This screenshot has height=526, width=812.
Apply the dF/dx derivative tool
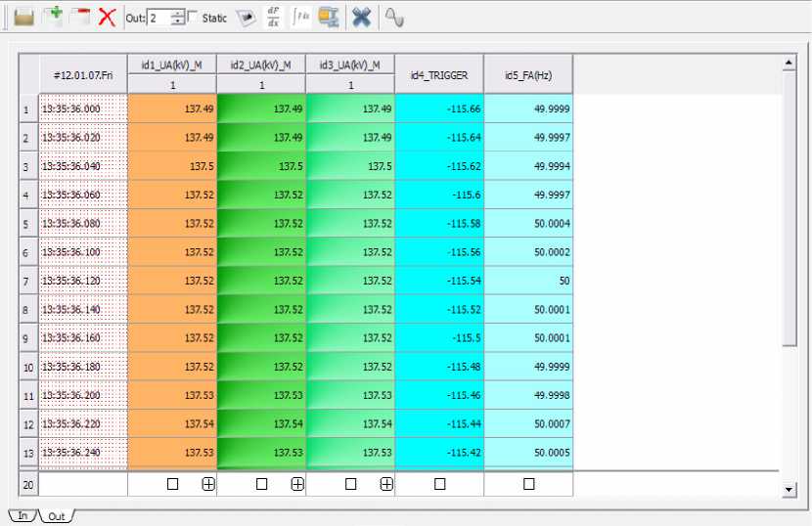[x=273, y=17]
